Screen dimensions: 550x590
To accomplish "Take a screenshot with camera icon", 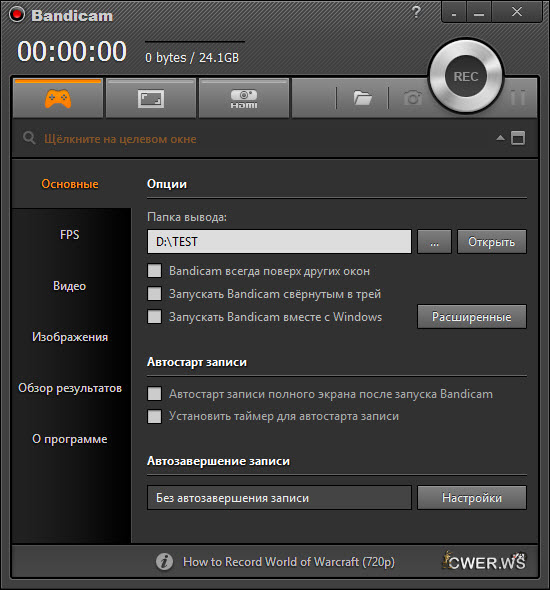I will tap(413, 98).
